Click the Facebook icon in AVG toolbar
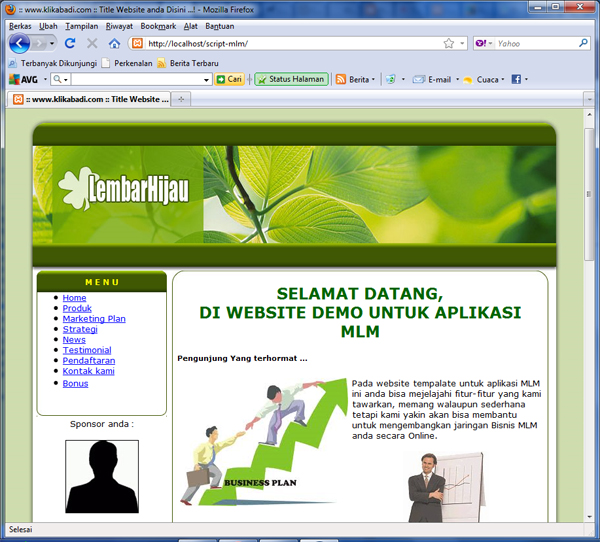 [516, 79]
